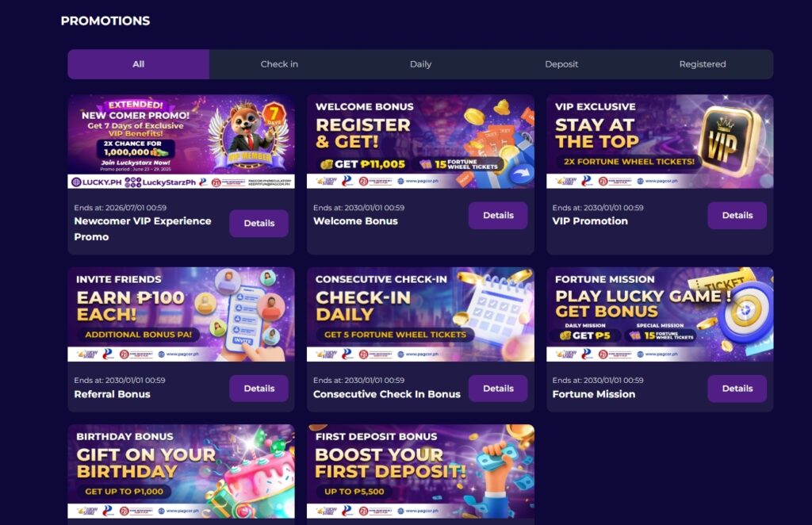Click the gold VIP badge icon
The image size is (812, 525).
[x=731, y=139]
